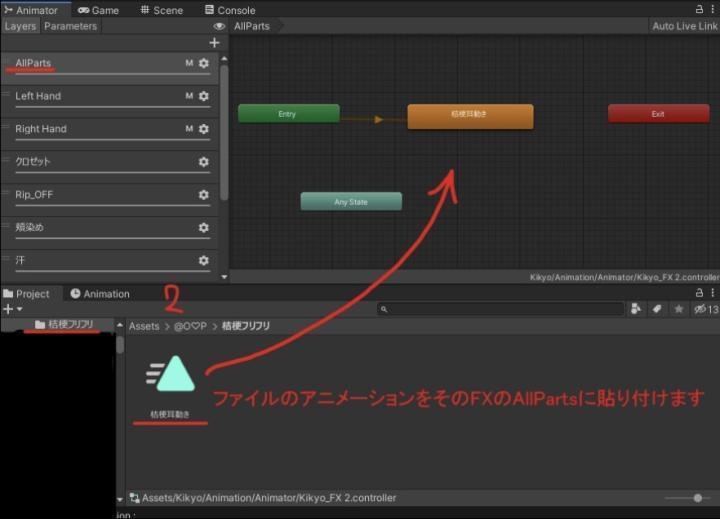The width and height of the screenshot is (720, 519).
Task: Select the 桔梗フリフリ folder in tree
Action: [64, 324]
